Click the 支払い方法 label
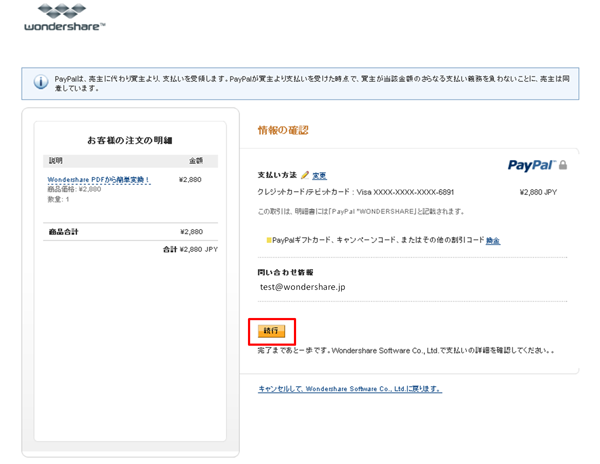Screen dimensions: 600x464 (277, 175)
